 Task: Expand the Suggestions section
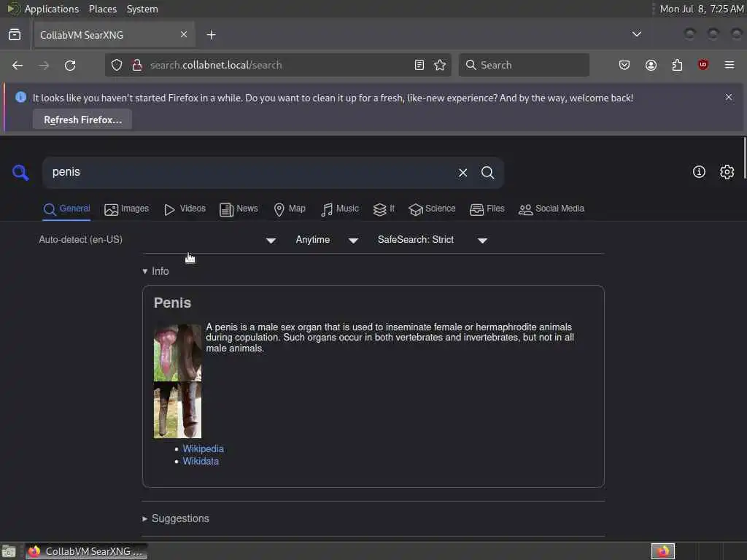pos(176,518)
